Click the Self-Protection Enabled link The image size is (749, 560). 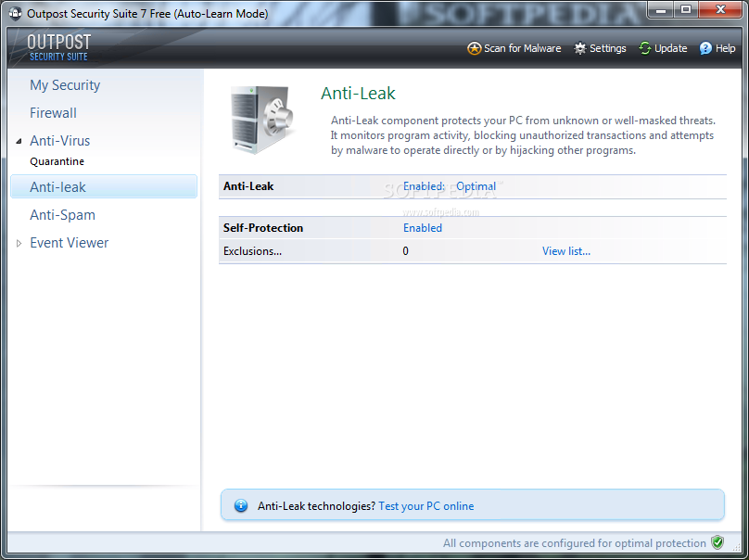423,228
